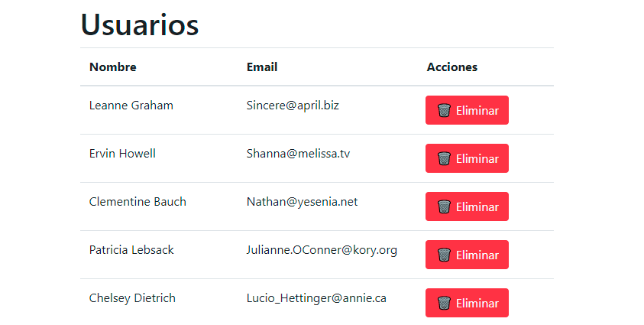This screenshot has width=644, height=325.
Task: Click the email Nathan@yesenia.net
Action: coord(302,202)
